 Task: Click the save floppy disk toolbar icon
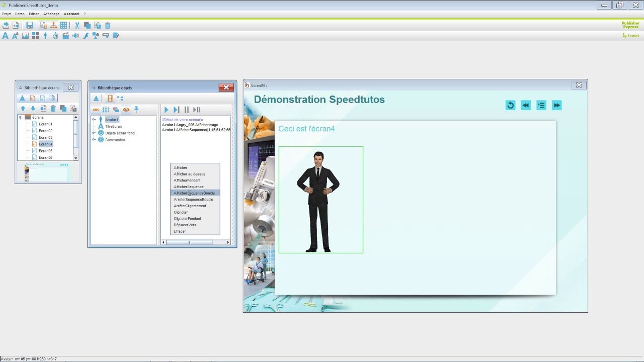pos(30,25)
